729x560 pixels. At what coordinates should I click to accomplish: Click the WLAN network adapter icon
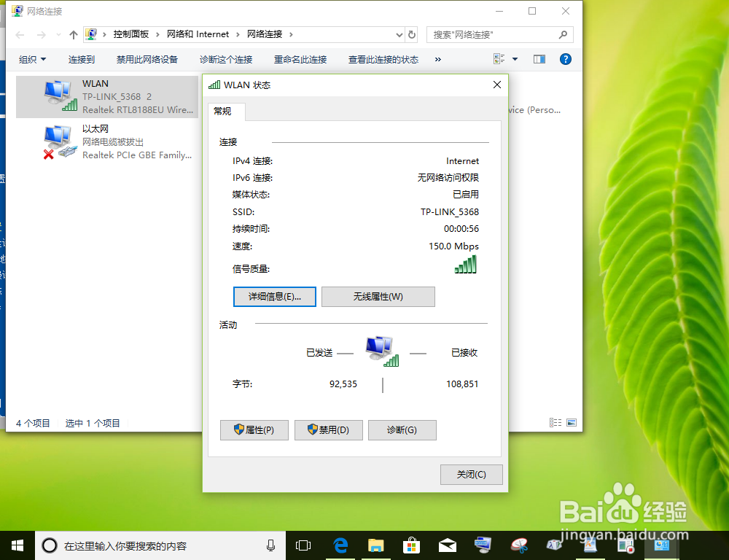coord(58,95)
